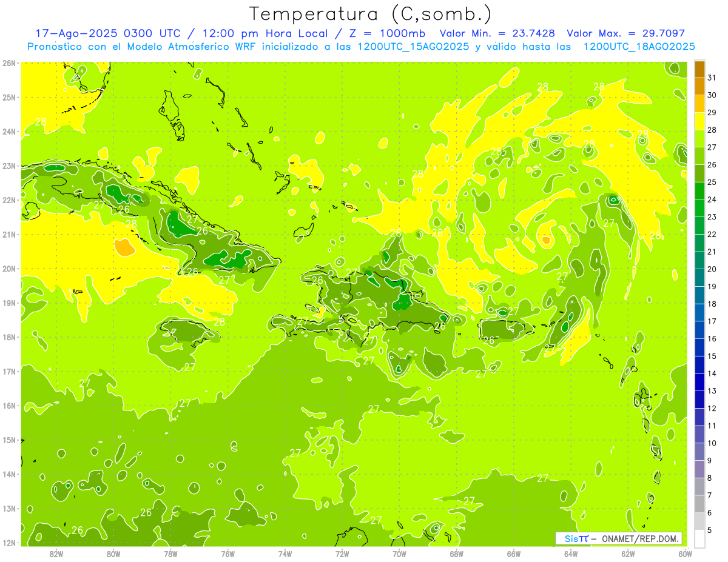Click the "1200UTC_18AGO2025" valid-until time
Image resolution: width=728 pixels, height=562 pixels.
pyautogui.click(x=639, y=47)
